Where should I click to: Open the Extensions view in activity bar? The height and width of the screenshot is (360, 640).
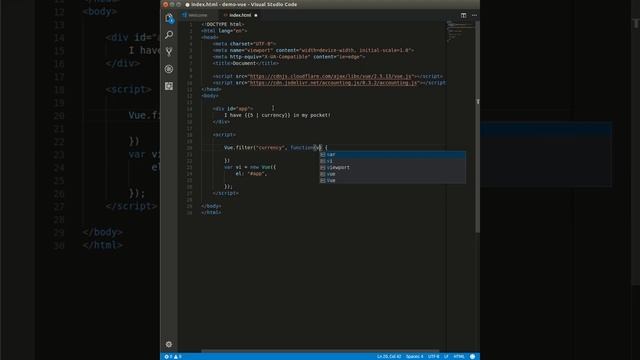point(169,86)
